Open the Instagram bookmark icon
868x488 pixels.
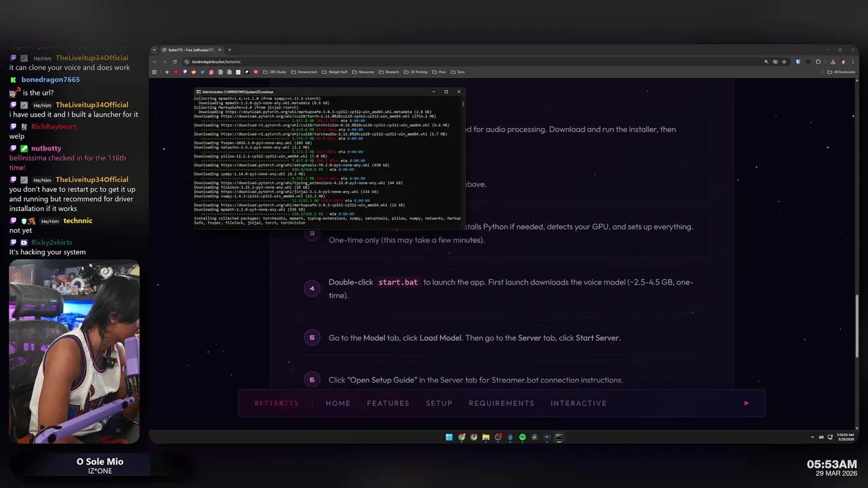coord(212,72)
